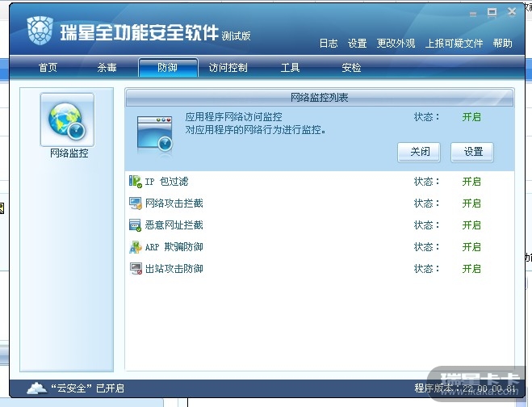Screen dimensions: 532x407
Task: Click the IP 包过滤 icon
Action: click(136, 181)
